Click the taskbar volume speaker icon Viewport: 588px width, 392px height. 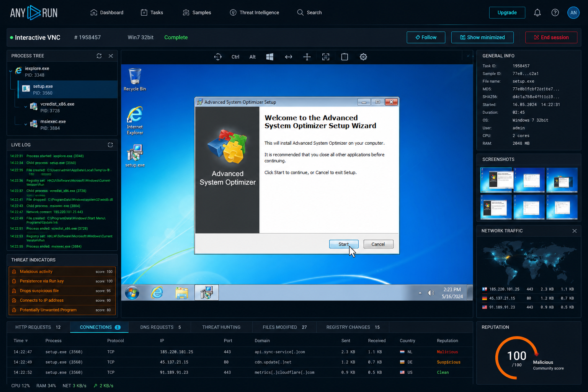[431, 293]
